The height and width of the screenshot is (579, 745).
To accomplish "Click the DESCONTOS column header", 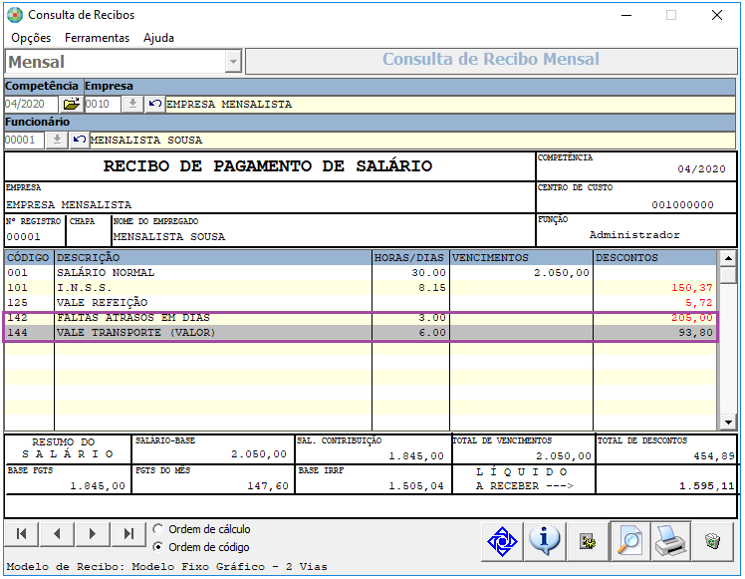I will 655,257.
